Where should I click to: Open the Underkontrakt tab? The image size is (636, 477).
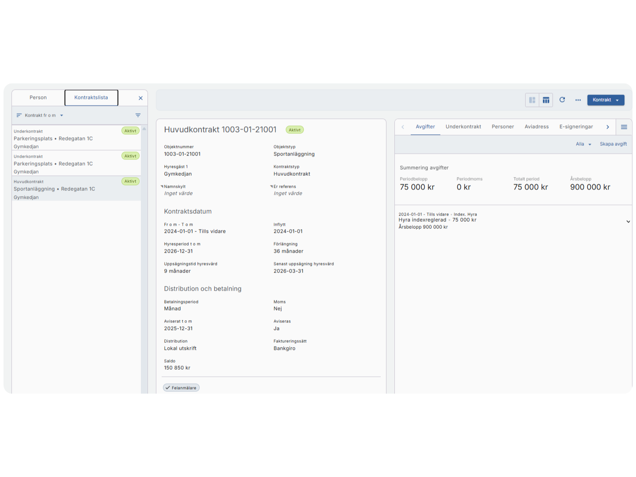tap(463, 127)
